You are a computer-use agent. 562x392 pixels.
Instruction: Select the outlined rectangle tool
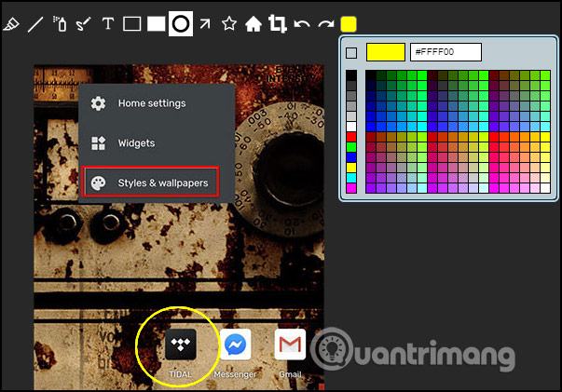[x=132, y=24]
